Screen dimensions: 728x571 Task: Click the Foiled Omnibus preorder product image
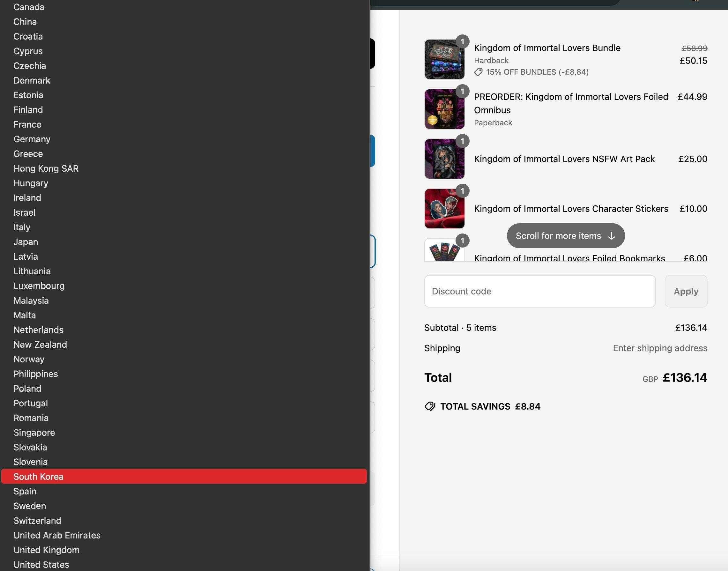pos(444,109)
